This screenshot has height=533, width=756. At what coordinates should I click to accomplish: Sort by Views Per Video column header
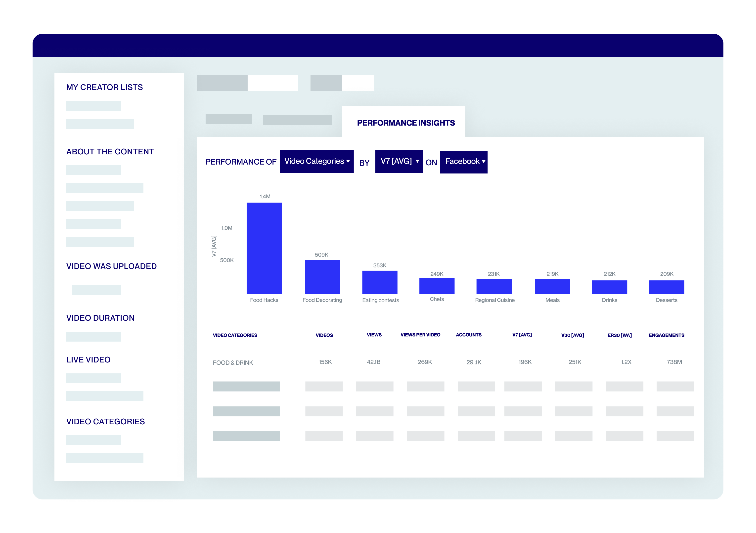tap(420, 335)
